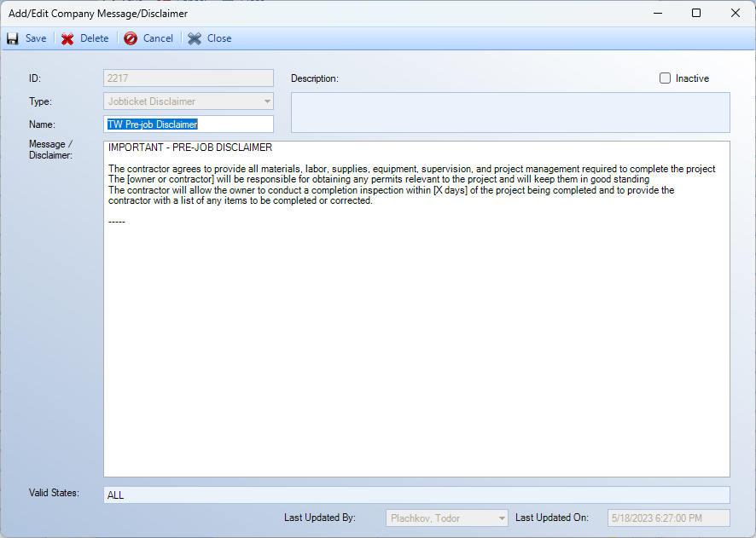Click the red X Delete icon
This screenshot has width=756, height=538.
pos(67,38)
